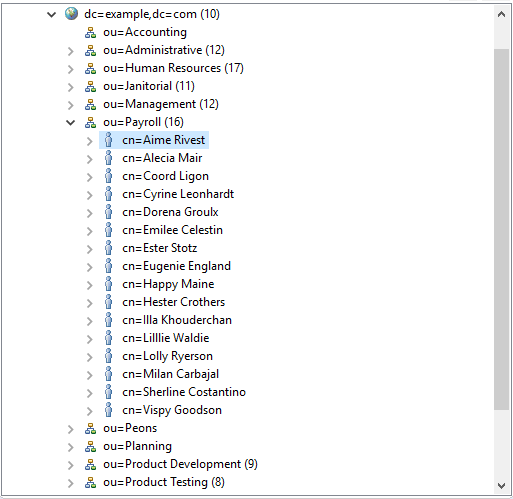Click the person icon for cn=Lolly Ryerson

coord(109,356)
